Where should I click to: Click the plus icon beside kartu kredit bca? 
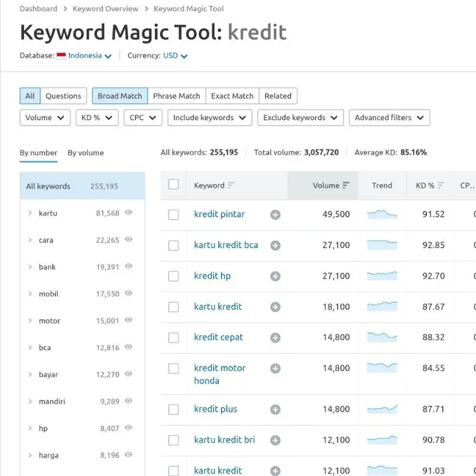(275, 245)
